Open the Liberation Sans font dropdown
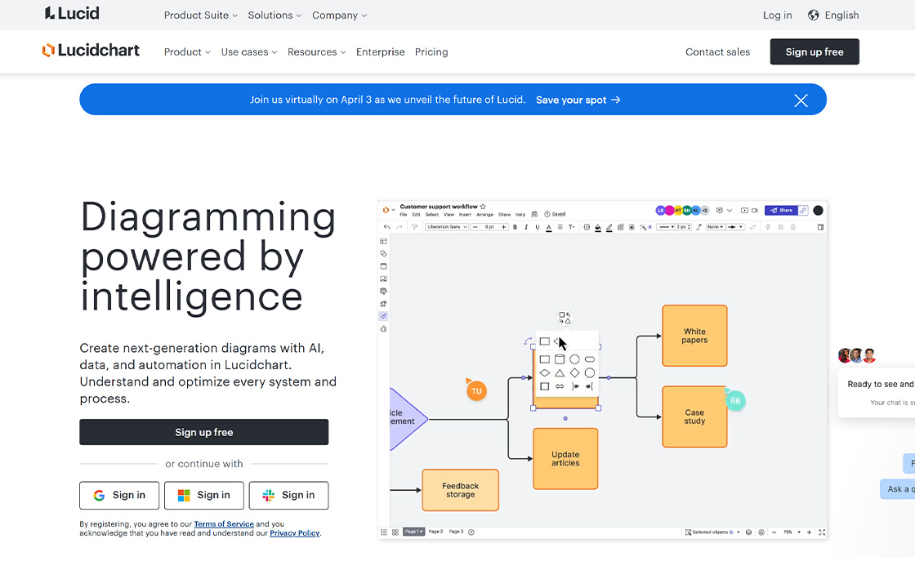Viewport: 915px width, 588px height. pyautogui.click(x=446, y=227)
